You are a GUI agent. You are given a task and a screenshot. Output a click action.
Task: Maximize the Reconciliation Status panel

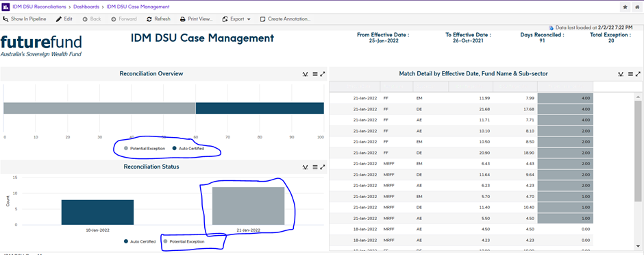[323, 167]
